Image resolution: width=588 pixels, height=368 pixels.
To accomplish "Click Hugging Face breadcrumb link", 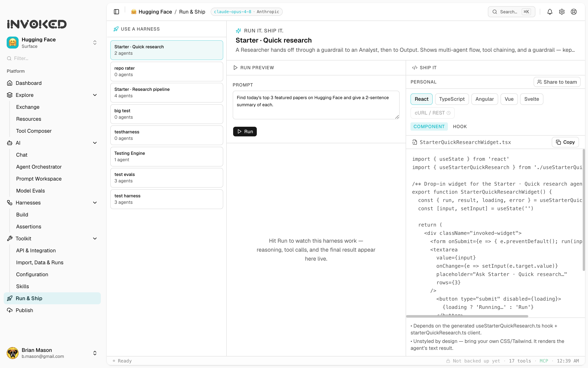I will [x=155, y=12].
